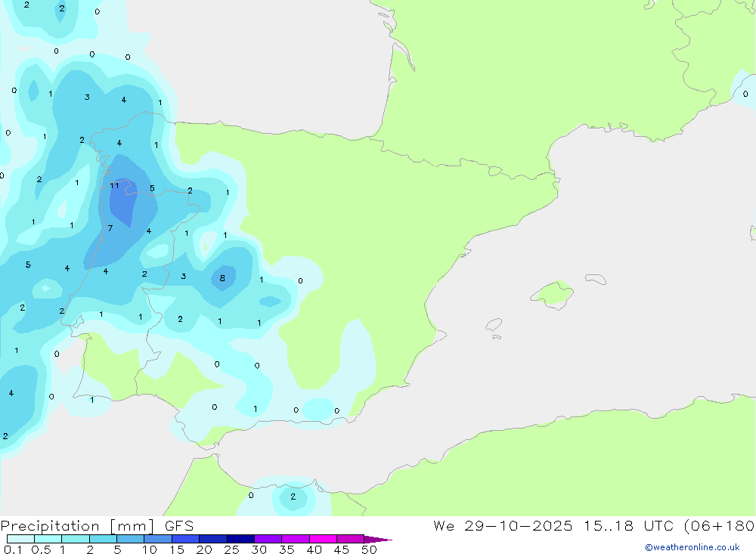Click the "15" legend tick label
This screenshot has width=756, height=554.
177,549
